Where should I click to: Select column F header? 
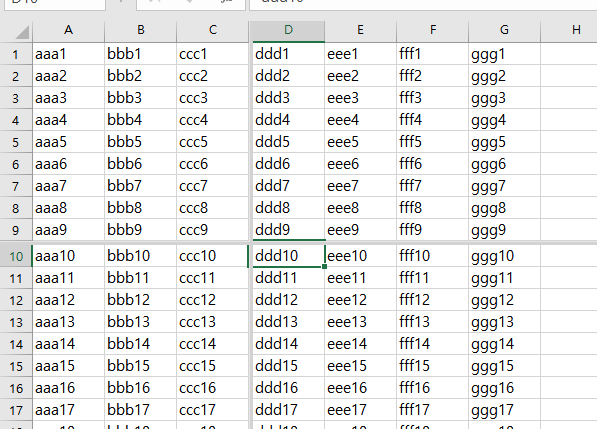433,30
